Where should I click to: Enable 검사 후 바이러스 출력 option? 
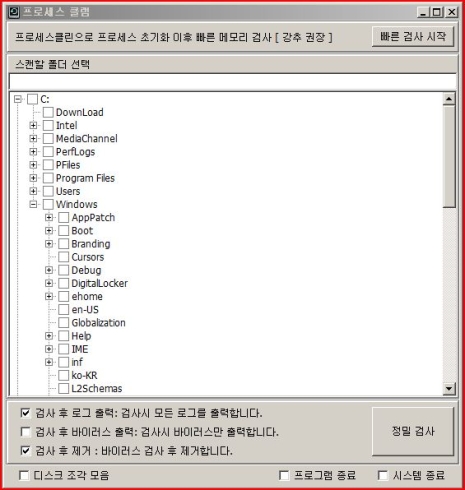click(x=25, y=432)
